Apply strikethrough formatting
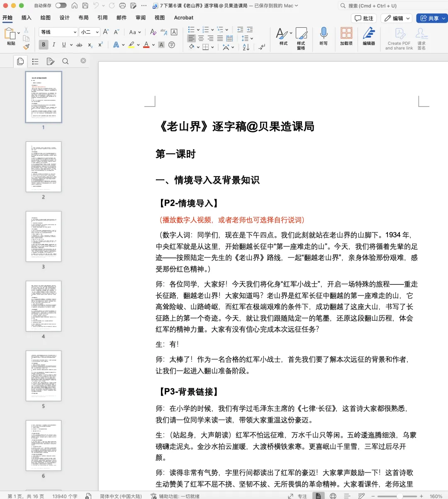The width and height of the screenshot is (448, 499). [x=79, y=45]
